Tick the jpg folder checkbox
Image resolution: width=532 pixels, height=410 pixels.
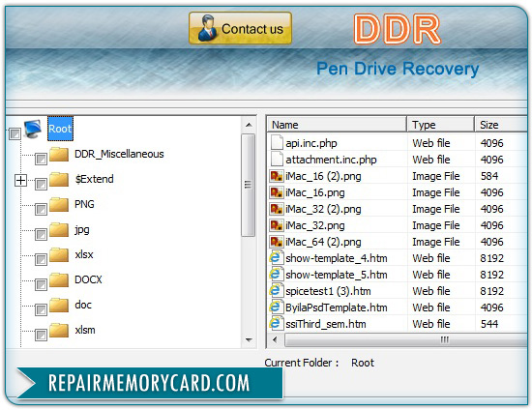[41, 234]
